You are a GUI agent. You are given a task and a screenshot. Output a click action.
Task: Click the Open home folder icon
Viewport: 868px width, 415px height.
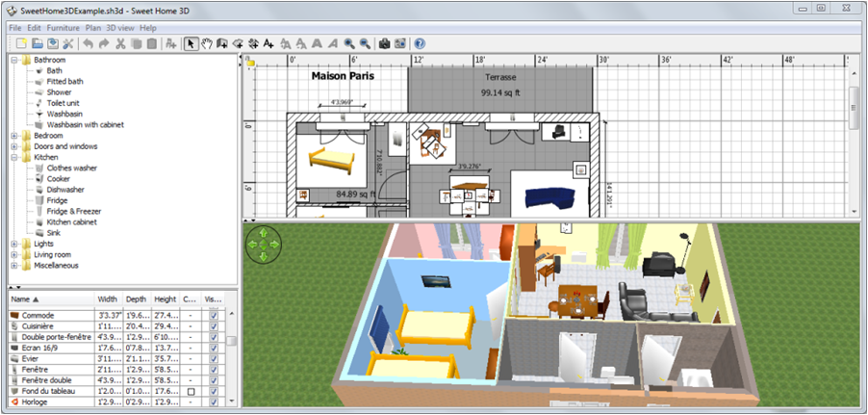point(38,43)
